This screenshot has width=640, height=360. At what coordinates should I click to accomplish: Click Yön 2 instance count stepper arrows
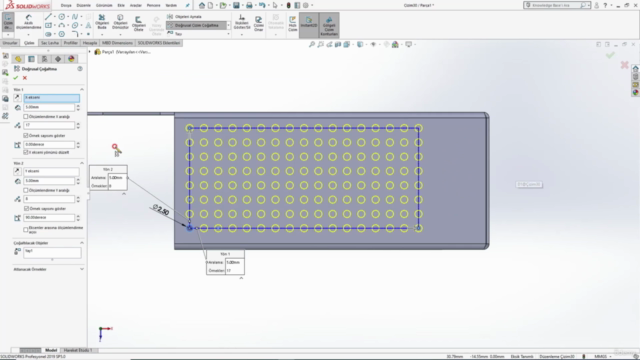[78, 199]
